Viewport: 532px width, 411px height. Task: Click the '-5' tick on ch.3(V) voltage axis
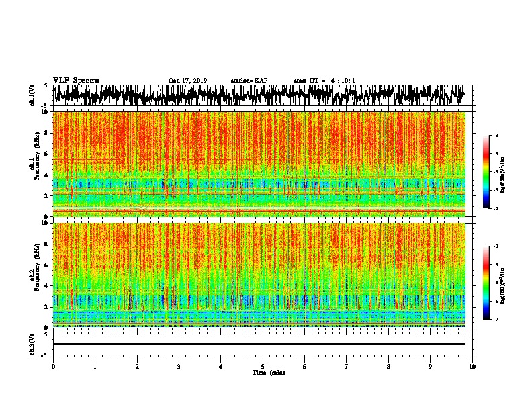46,355
